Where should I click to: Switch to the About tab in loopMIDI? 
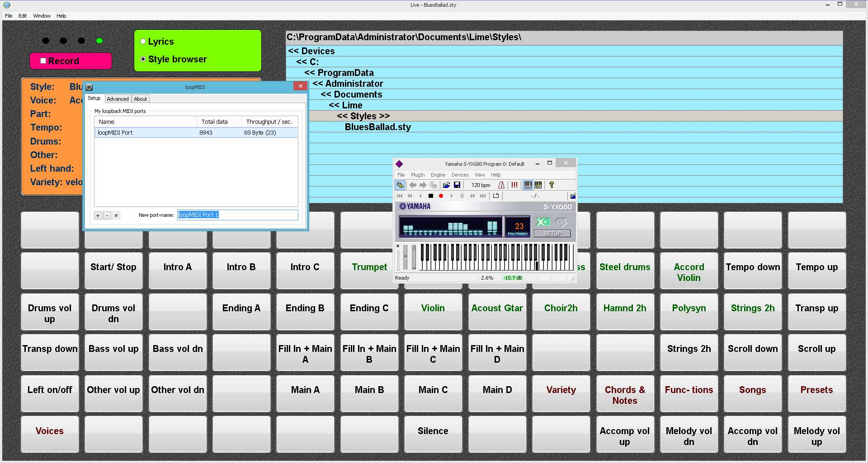coord(140,99)
